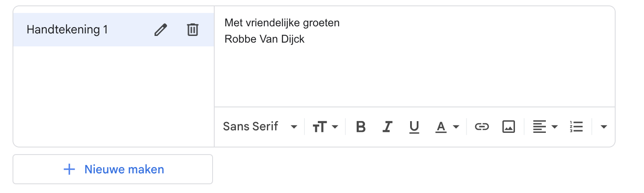
Task: Expand more formatting options arrow
Action: (x=603, y=127)
